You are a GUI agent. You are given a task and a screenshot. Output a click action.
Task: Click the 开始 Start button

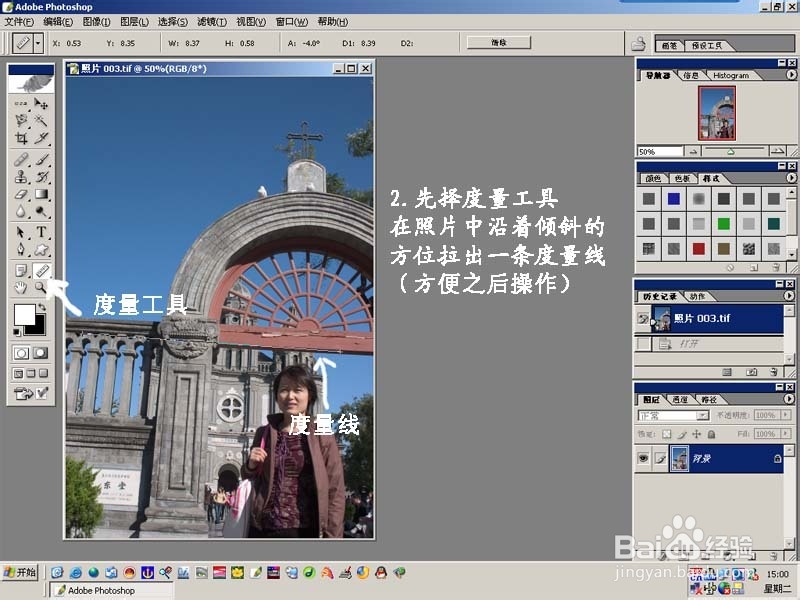tap(20, 572)
